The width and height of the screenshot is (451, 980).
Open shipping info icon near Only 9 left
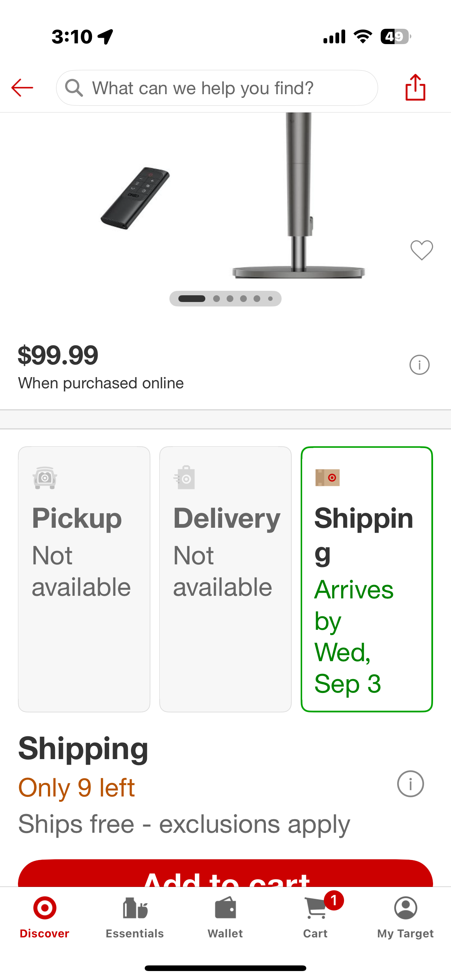(x=410, y=784)
